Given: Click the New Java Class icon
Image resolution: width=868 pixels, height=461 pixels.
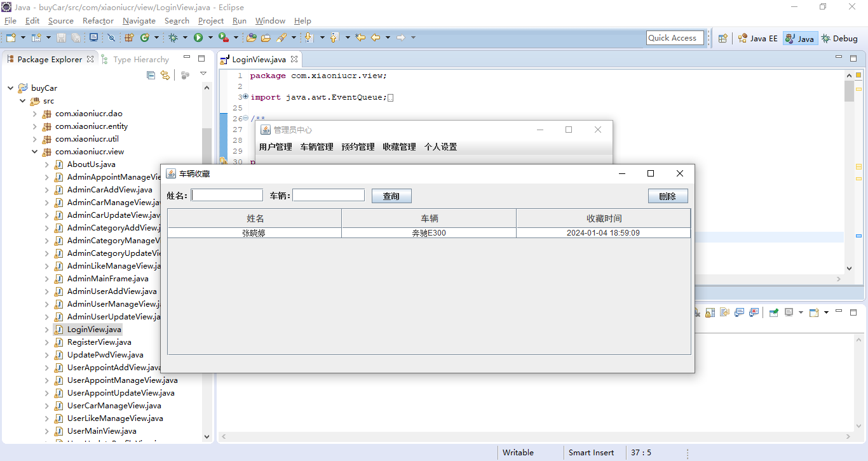Looking at the screenshot, I should (x=145, y=37).
